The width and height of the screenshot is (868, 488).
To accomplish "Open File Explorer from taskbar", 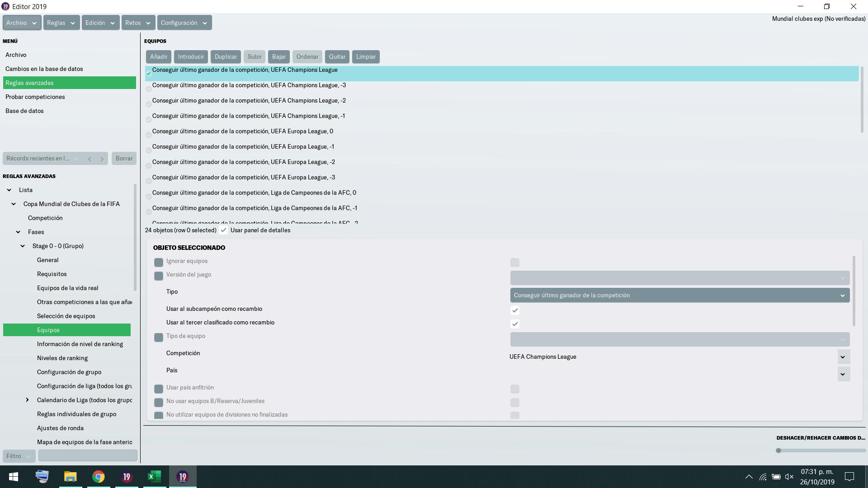I will 70,477.
